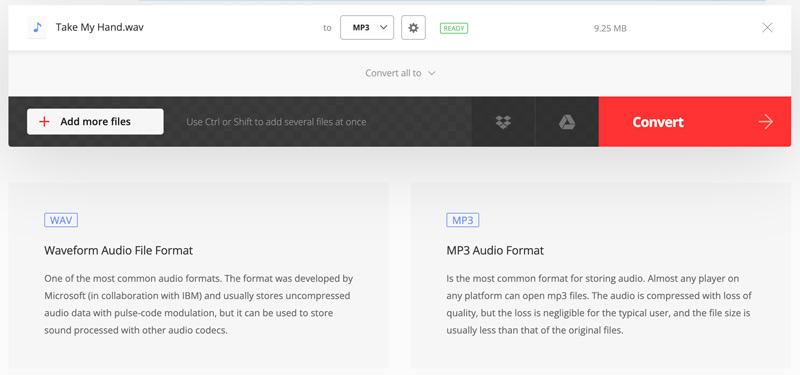
Task: Select Dropbox upload icon
Action: tap(503, 122)
